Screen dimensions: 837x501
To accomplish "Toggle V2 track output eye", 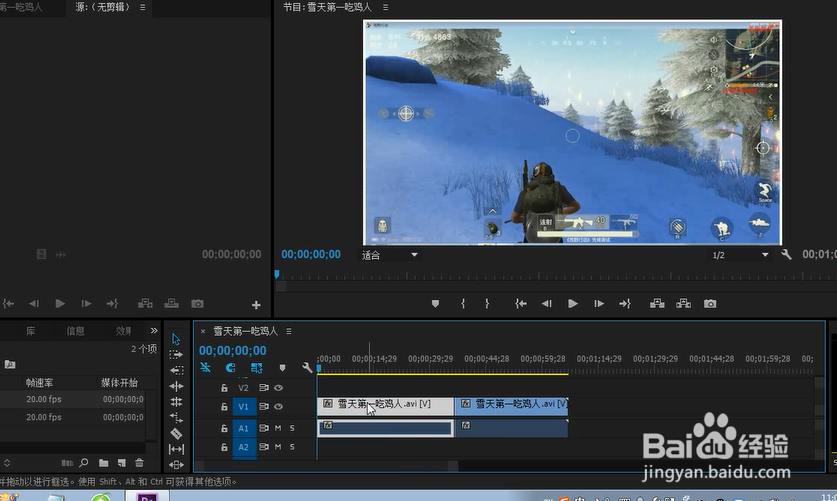I will 279,388.
